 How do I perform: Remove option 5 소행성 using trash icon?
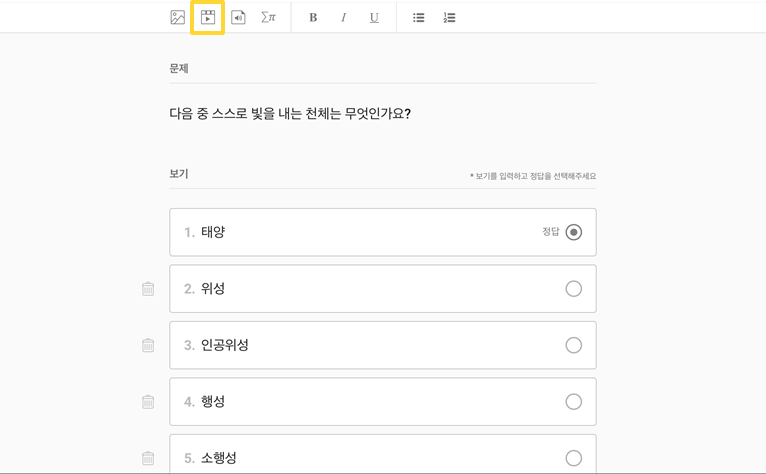point(148,458)
